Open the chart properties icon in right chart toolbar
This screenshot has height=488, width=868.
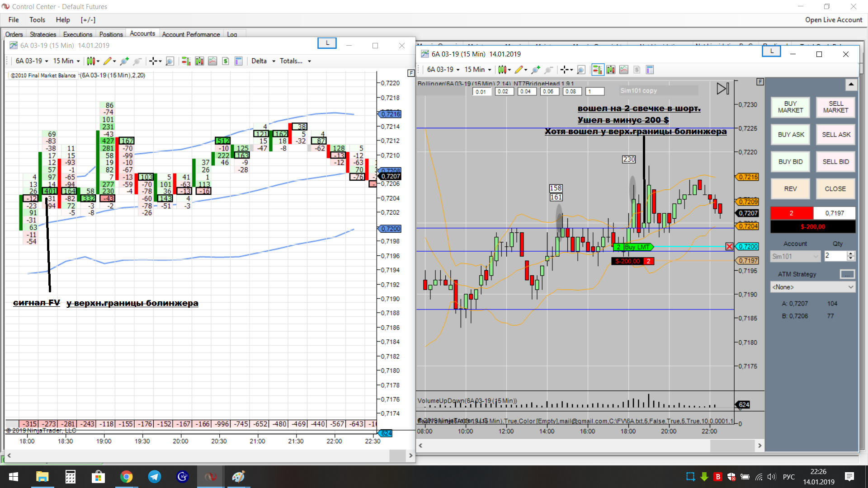pos(650,70)
